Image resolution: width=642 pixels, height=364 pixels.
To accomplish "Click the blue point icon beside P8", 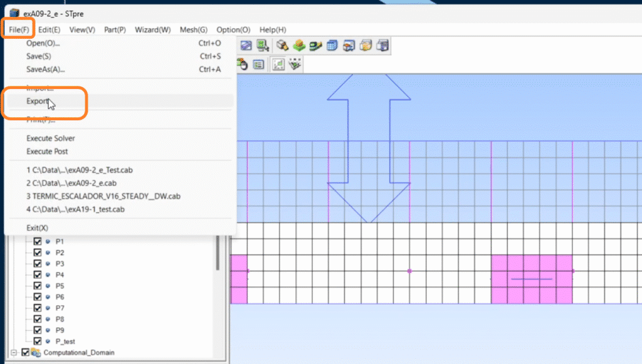I will pos(48,319).
